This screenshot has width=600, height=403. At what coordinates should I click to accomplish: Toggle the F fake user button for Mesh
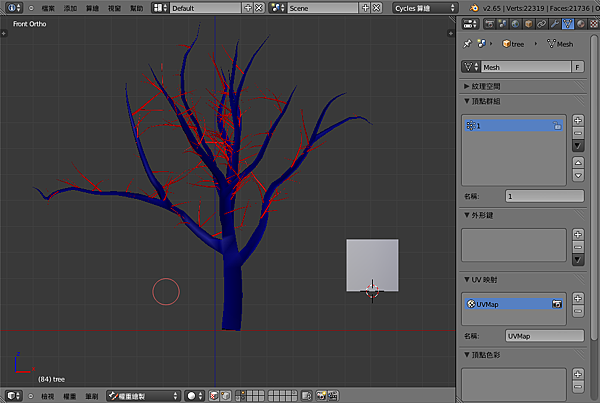[577, 67]
